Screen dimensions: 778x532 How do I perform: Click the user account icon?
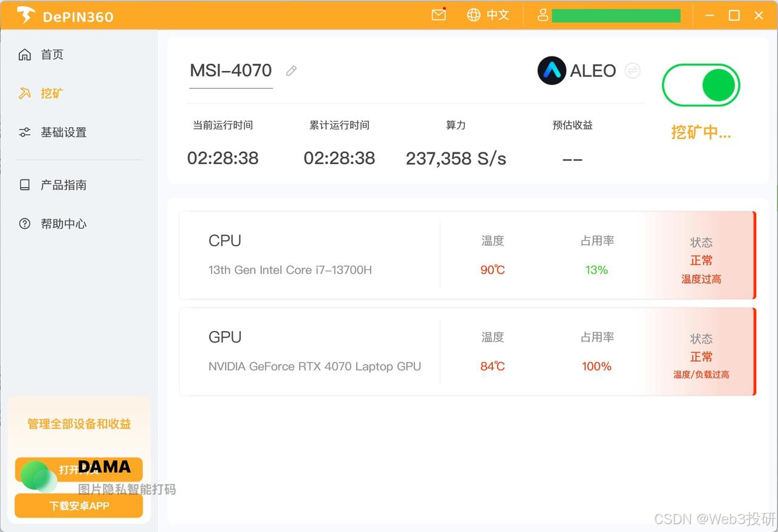click(x=543, y=15)
